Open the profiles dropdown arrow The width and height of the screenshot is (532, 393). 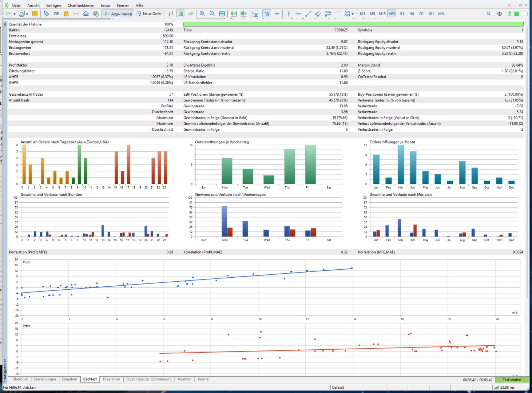coord(27,14)
